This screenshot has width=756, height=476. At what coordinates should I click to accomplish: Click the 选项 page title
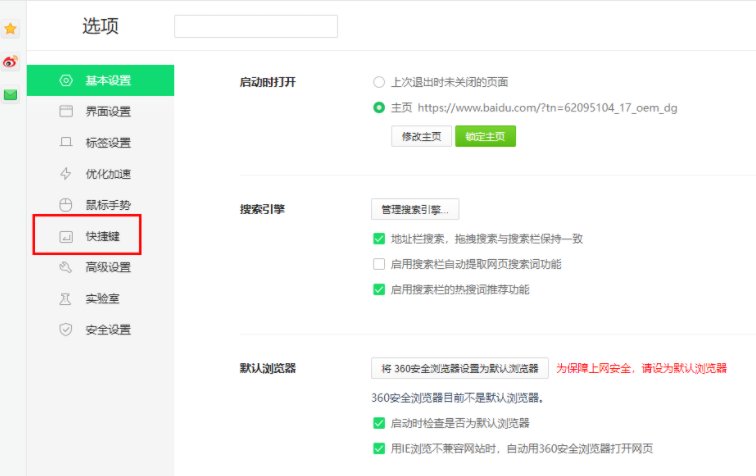tap(100, 26)
